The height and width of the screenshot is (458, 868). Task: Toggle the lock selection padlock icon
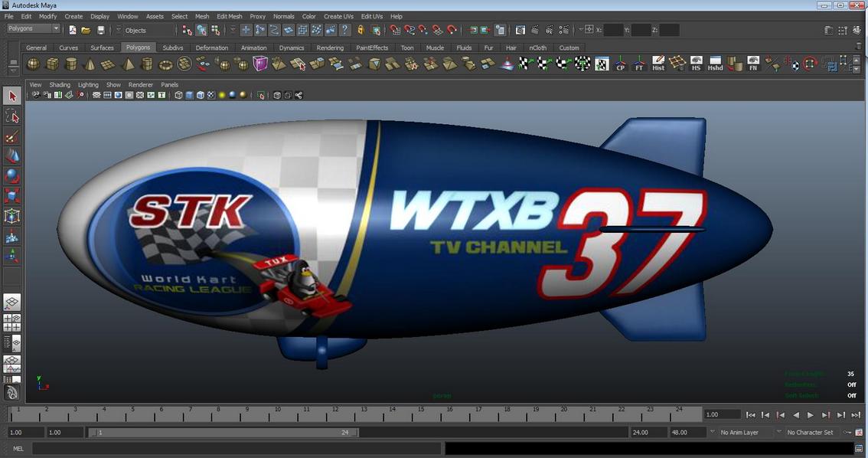361,31
